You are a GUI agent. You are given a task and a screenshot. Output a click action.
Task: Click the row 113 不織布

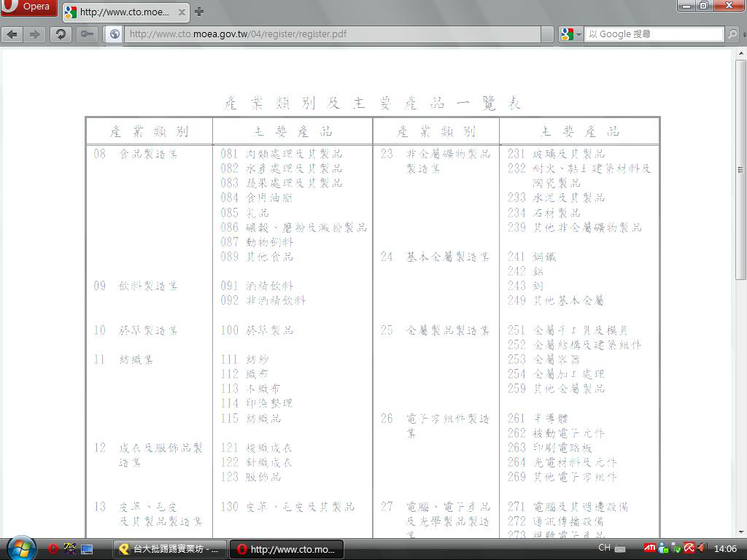tap(250, 389)
